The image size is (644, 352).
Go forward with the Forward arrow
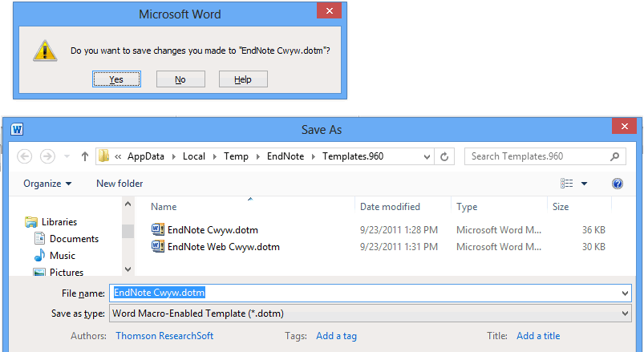[47, 156]
